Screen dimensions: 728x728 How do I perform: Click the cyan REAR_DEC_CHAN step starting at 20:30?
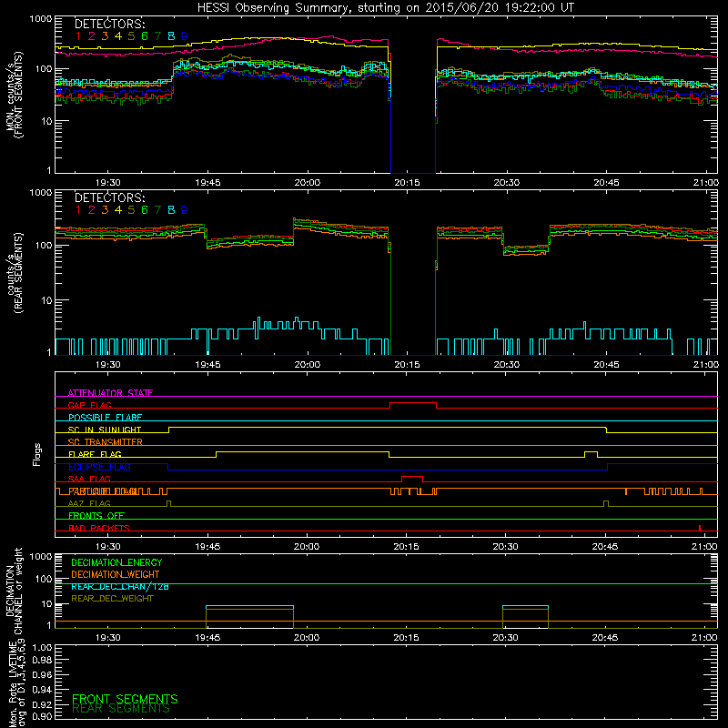[x=526, y=606]
